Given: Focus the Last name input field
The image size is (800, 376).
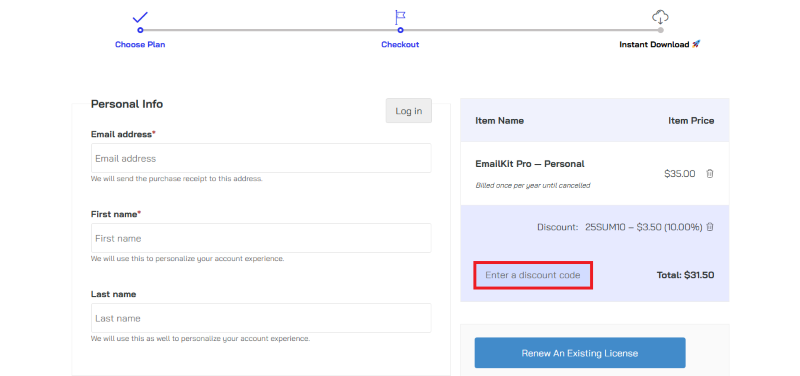Looking at the screenshot, I should pyautogui.click(x=261, y=318).
